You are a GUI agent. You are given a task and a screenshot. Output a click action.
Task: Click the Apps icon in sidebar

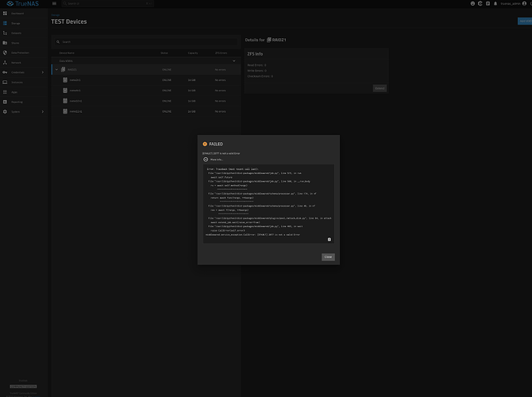pyautogui.click(x=5, y=92)
